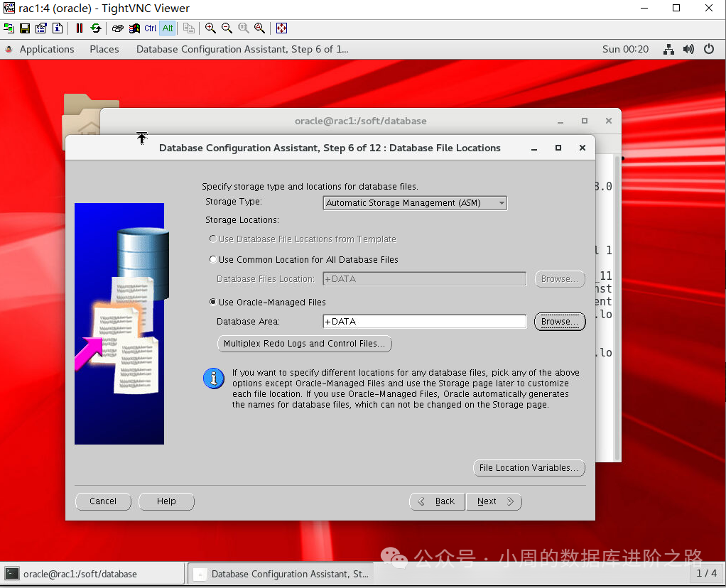
Task: Click the network status icon
Action: [x=668, y=49]
